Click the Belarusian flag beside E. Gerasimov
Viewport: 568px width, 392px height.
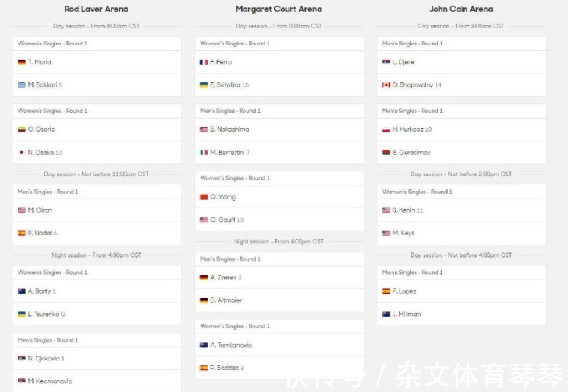coord(386,153)
